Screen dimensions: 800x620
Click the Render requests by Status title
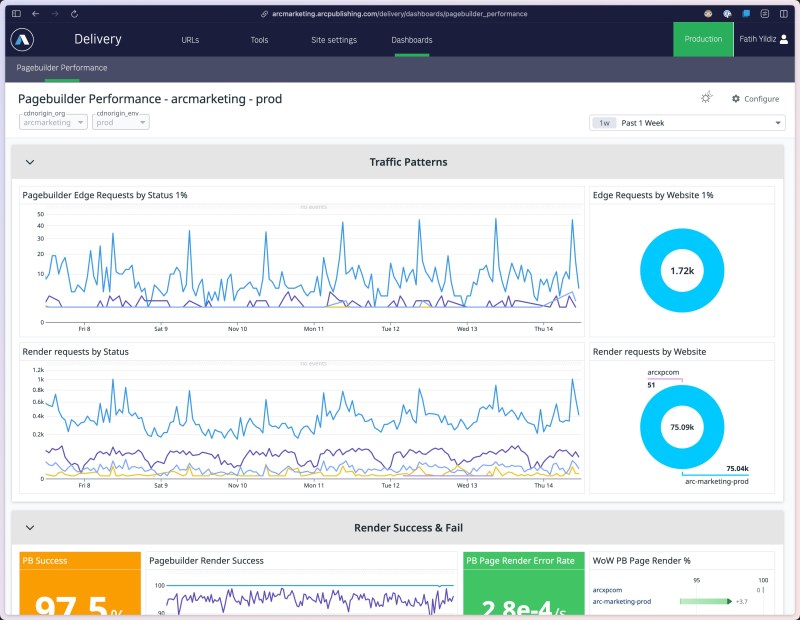[x=76, y=352]
